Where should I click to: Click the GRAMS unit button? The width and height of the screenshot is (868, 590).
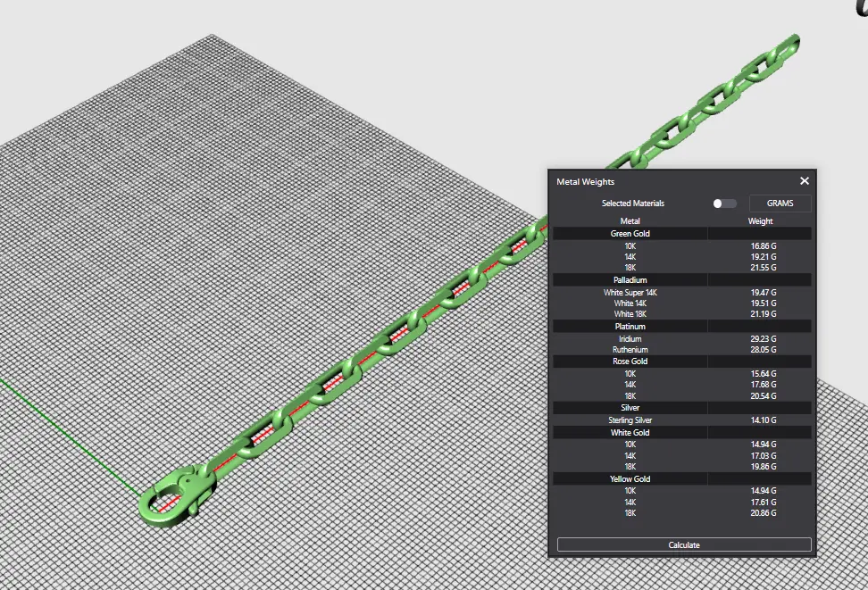(780, 204)
